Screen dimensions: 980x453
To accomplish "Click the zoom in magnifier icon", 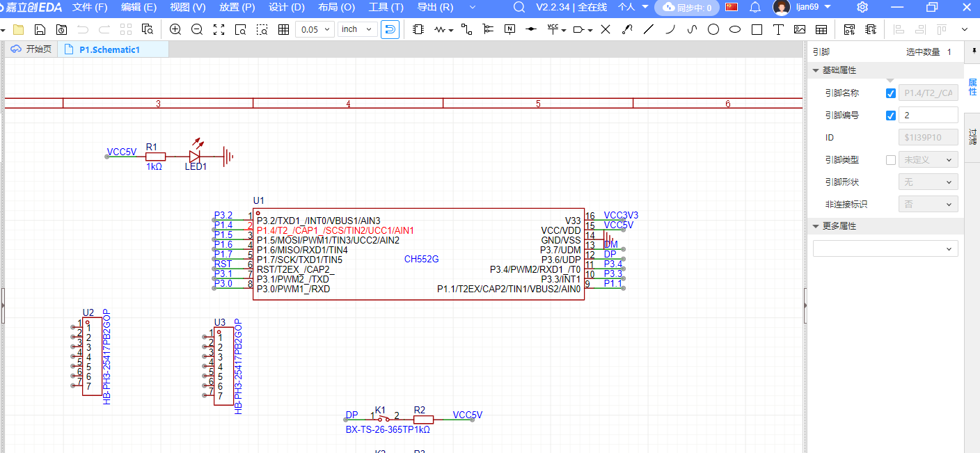I will (x=175, y=30).
